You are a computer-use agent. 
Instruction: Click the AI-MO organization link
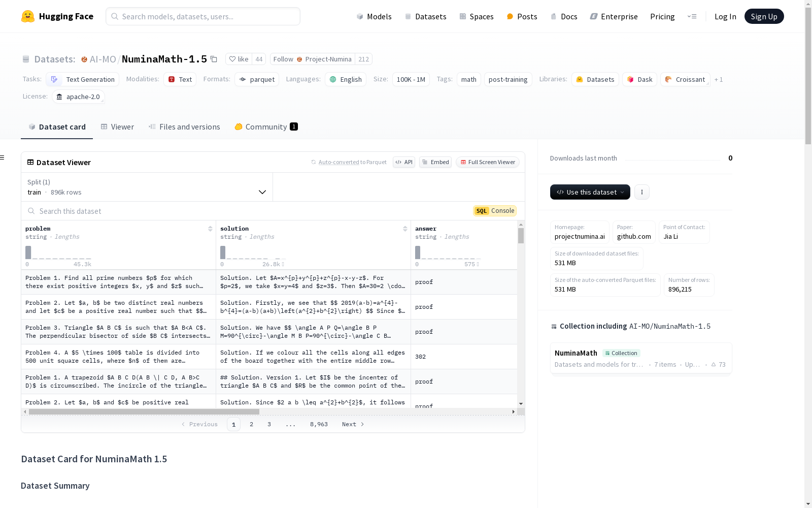[x=103, y=59]
